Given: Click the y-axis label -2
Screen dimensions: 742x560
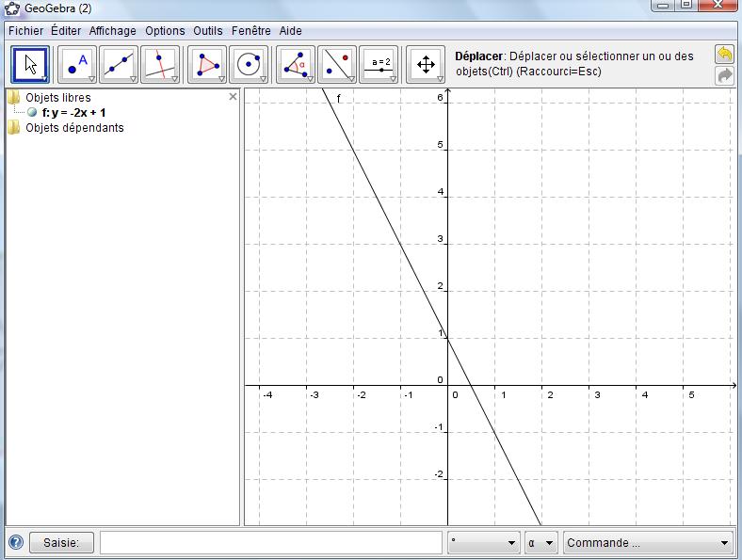Looking at the screenshot, I should [x=439, y=474].
